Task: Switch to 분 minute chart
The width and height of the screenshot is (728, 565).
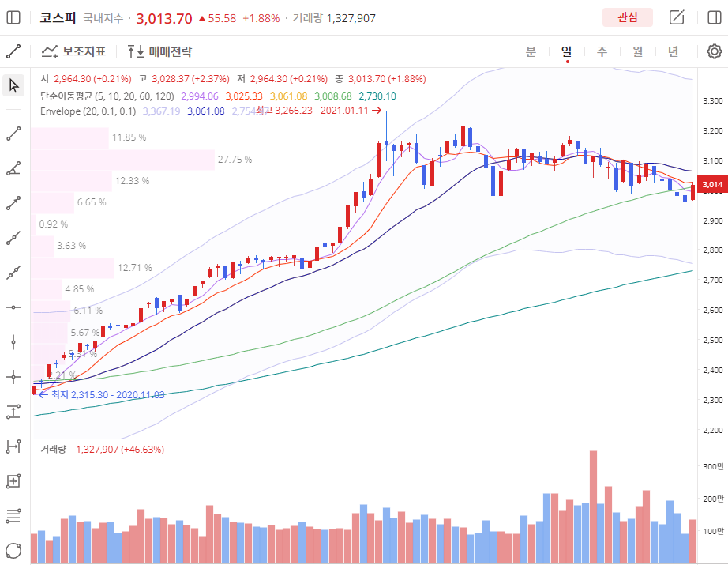Action: click(x=531, y=51)
